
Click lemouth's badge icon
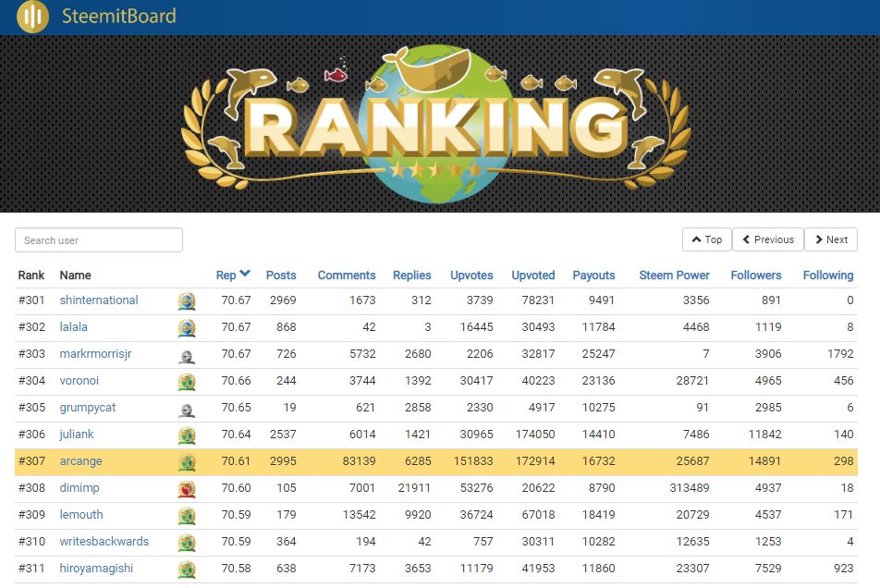pyautogui.click(x=187, y=516)
